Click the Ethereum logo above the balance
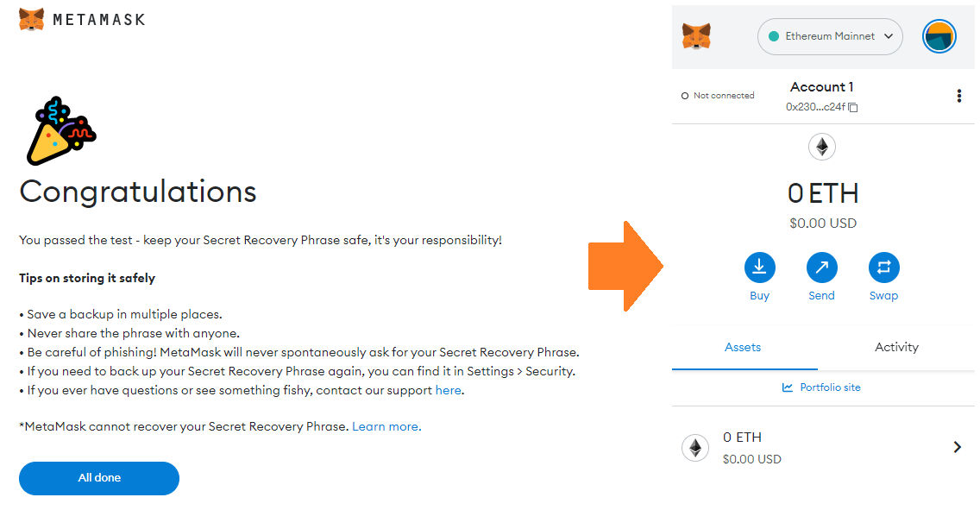Image resolution: width=980 pixels, height=510 pixels. [x=821, y=147]
